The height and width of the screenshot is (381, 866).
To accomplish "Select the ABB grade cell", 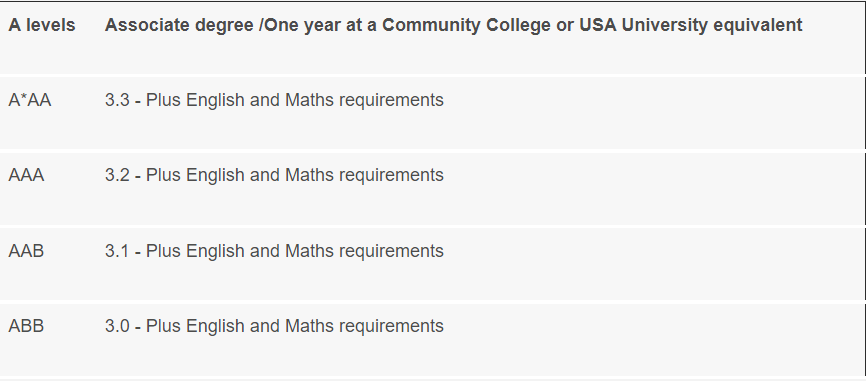I will click(x=26, y=326).
